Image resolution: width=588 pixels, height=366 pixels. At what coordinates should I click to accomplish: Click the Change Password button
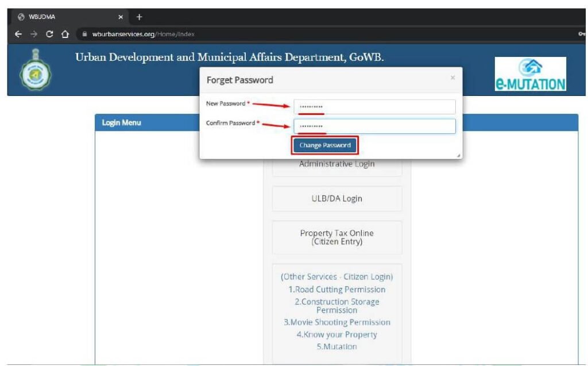coord(325,145)
